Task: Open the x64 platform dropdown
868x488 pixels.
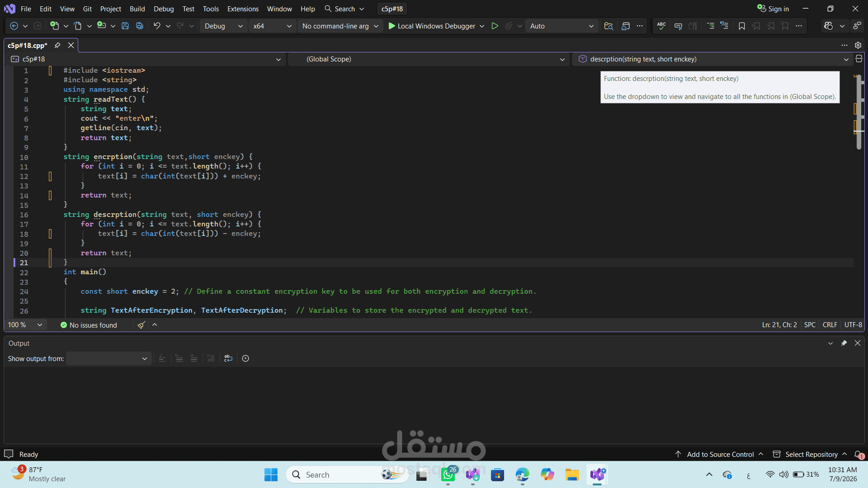Action: click(x=273, y=26)
